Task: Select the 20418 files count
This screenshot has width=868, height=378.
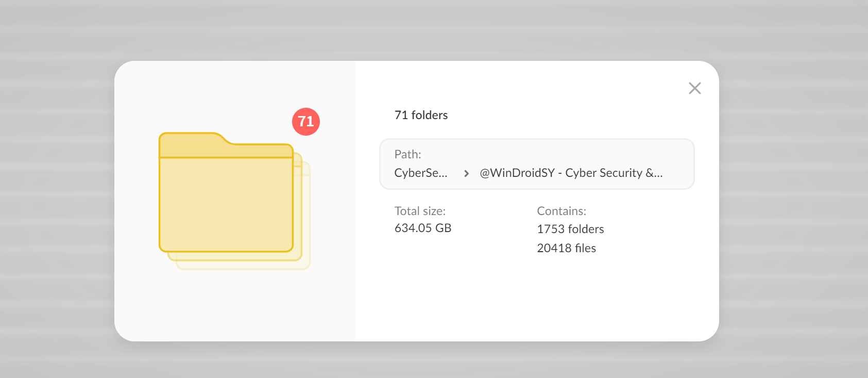Action: (566, 248)
